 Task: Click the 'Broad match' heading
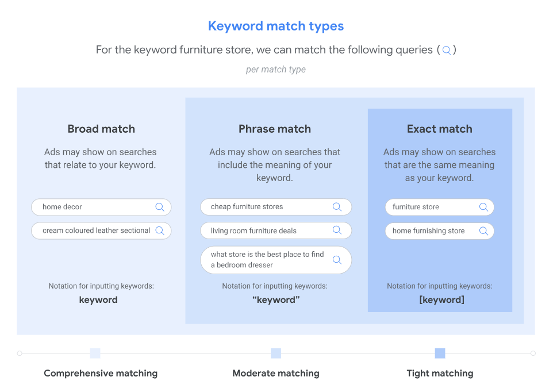pos(101,129)
